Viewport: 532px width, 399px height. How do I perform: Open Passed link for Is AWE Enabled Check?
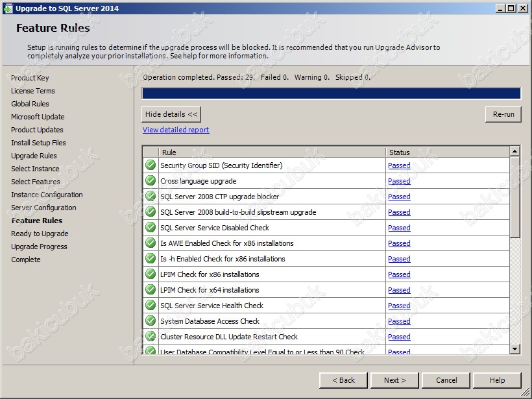[x=399, y=243]
